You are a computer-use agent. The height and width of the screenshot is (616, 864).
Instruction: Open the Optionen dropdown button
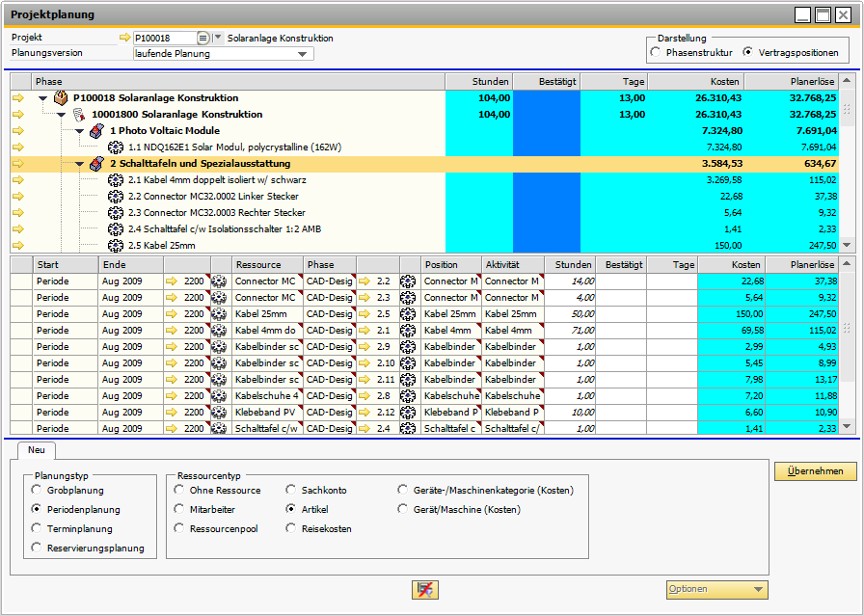717,590
